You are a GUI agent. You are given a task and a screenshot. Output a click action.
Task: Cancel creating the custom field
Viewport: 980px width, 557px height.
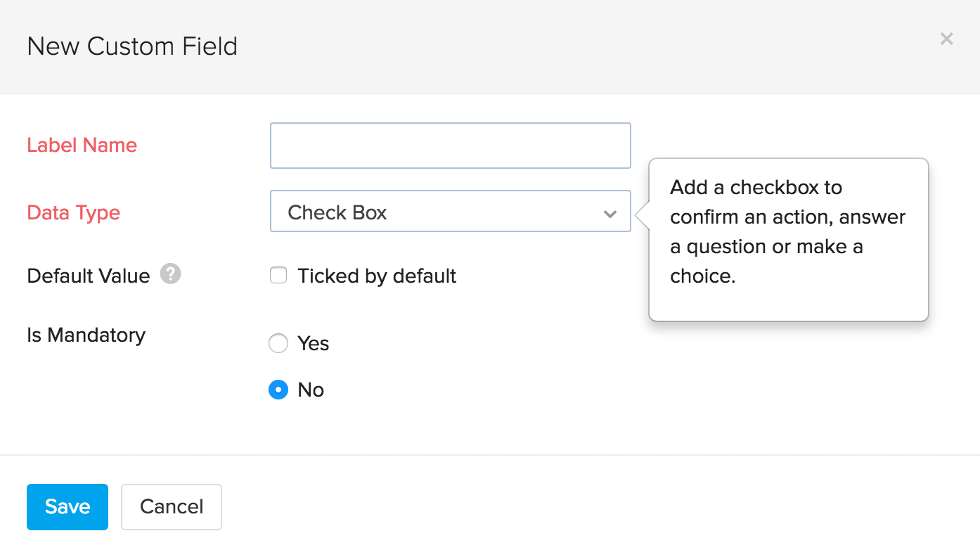click(171, 506)
